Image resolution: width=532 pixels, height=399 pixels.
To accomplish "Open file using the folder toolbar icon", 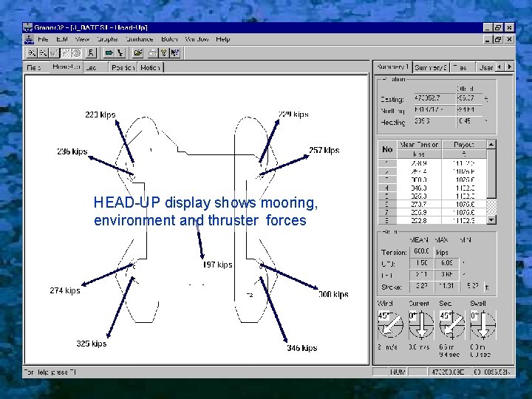I will point(137,53).
